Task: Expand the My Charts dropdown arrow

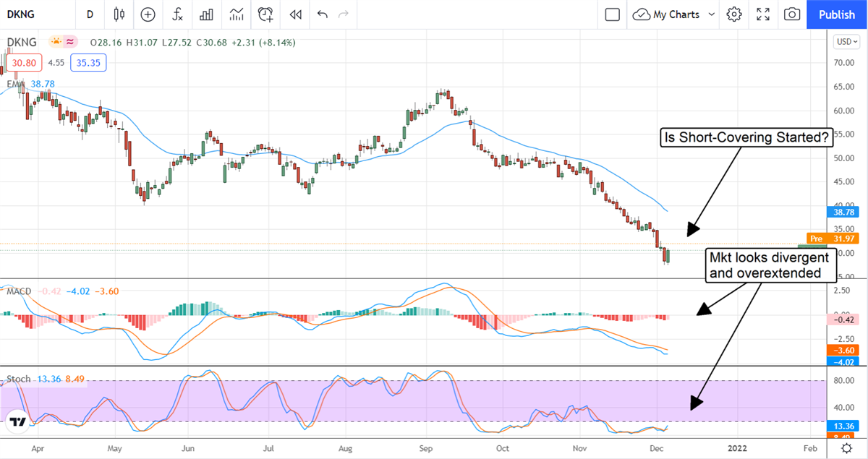Action: tap(712, 14)
